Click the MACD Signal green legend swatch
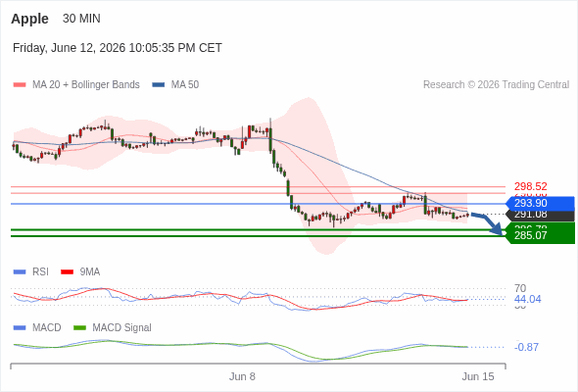Screen dimensions: 578x392 [79, 327]
